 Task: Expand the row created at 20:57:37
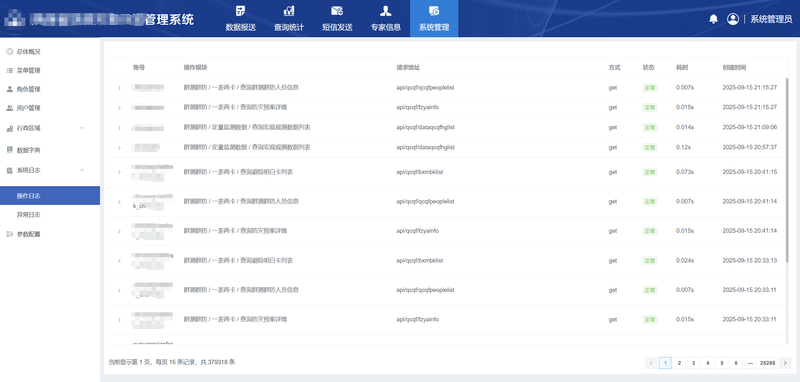click(119, 147)
